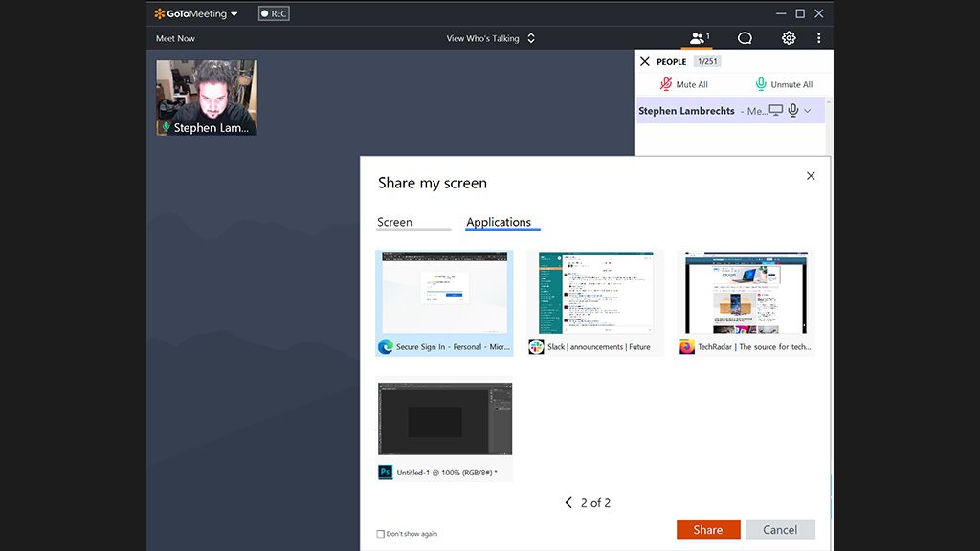Click the REC recording indicator
Screen dimensions: 980x551
tap(273, 13)
